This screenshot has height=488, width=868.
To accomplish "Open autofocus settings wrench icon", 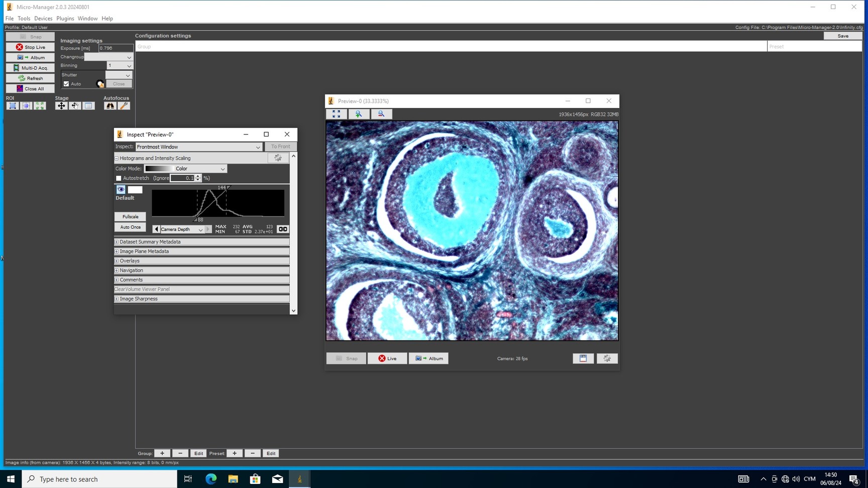I will 124,106.
